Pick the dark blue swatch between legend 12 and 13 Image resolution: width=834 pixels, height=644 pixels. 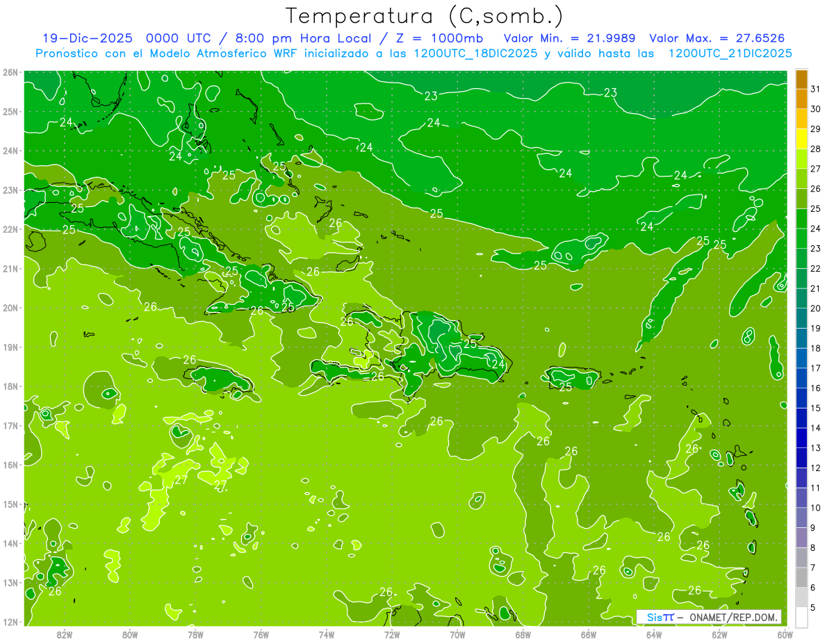(x=801, y=458)
